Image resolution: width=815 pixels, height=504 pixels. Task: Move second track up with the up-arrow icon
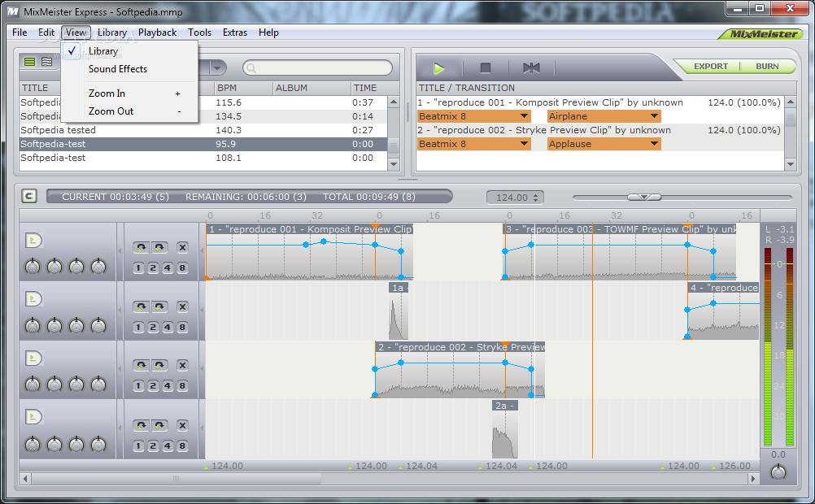click(x=141, y=306)
